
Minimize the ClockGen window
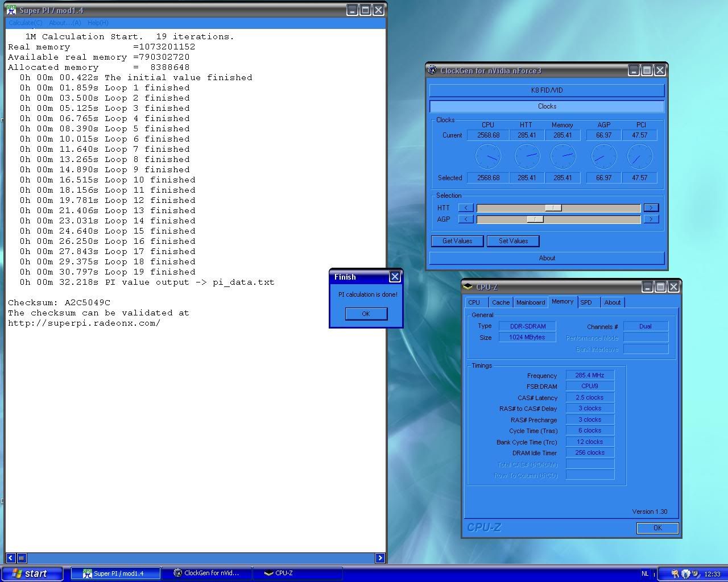point(634,70)
